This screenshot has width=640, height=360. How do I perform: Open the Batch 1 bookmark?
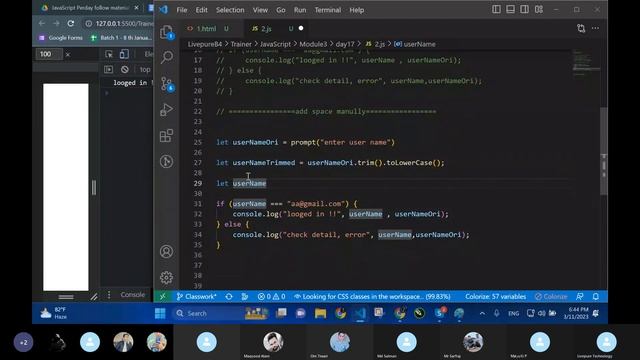coord(121,38)
